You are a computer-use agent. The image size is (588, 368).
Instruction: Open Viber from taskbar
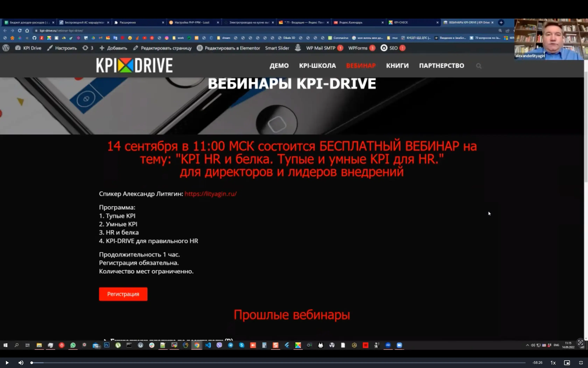pos(219,345)
